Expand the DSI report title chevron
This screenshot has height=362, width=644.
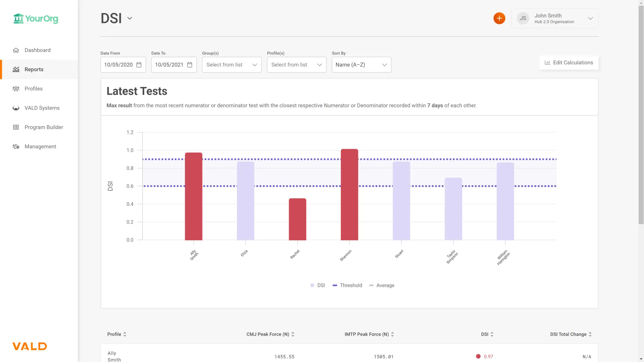coord(130,19)
